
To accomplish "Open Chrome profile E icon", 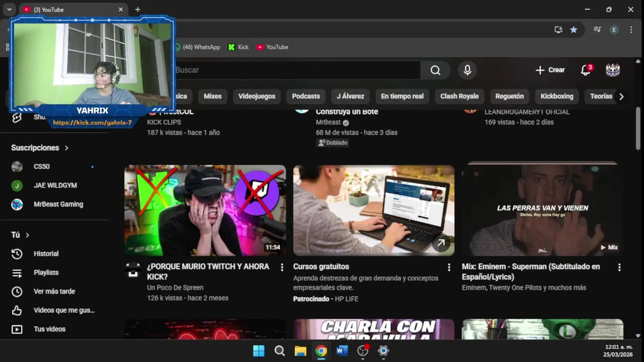I will pos(614,30).
